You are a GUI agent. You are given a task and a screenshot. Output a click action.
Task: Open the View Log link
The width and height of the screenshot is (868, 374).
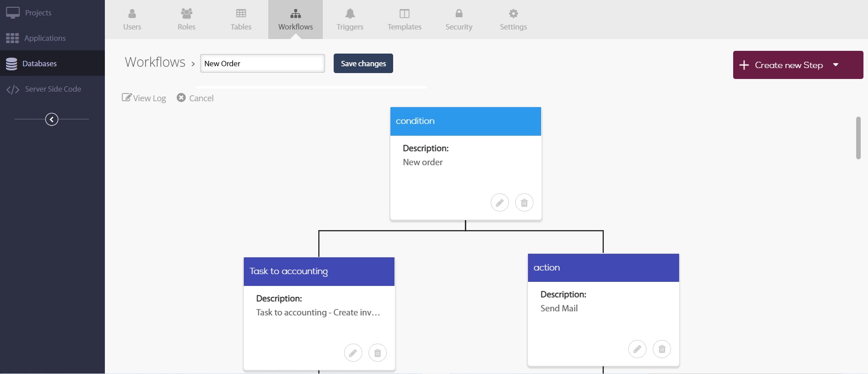[x=144, y=98]
